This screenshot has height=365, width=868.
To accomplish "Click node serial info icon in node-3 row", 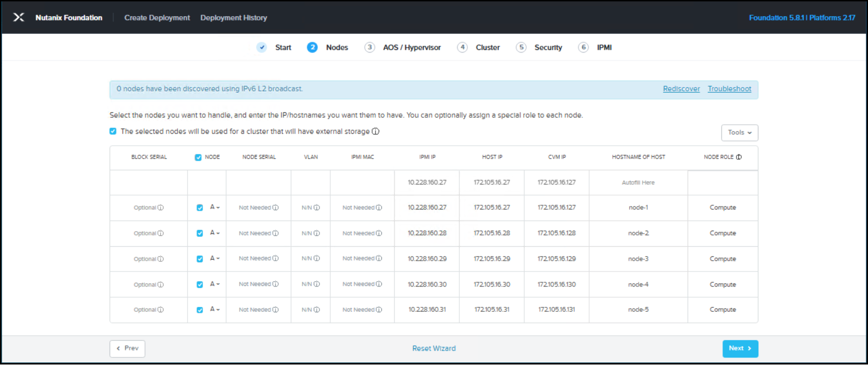I will click(x=276, y=259).
